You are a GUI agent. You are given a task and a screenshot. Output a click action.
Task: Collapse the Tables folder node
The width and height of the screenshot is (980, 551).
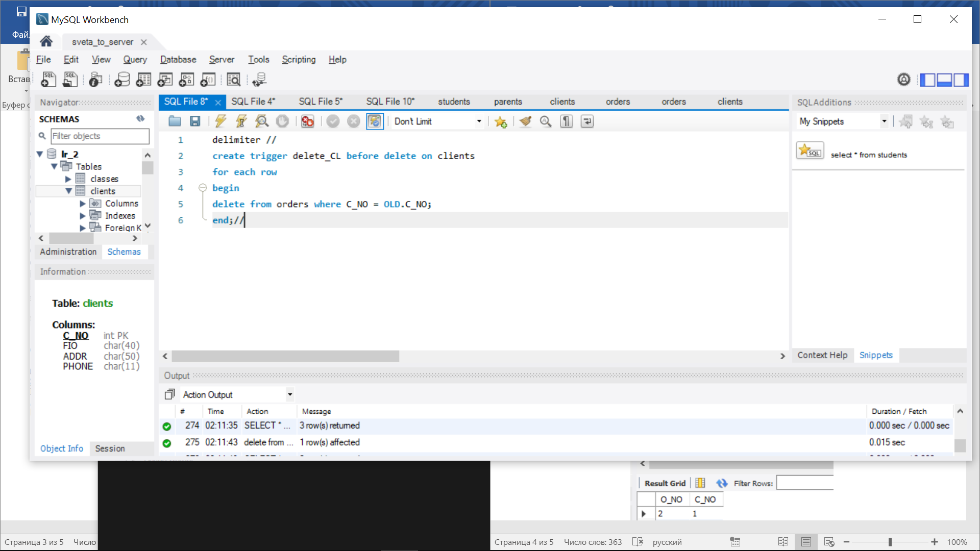pyautogui.click(x=54, y=166)
